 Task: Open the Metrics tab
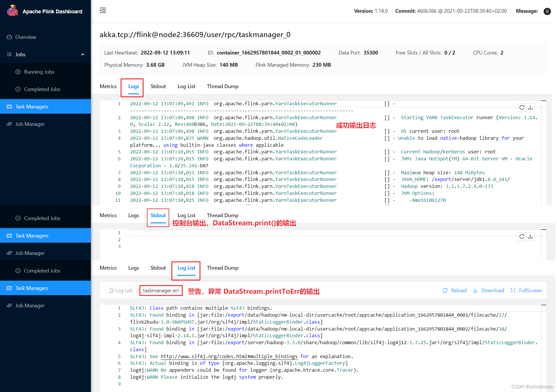tap(108, 86)
